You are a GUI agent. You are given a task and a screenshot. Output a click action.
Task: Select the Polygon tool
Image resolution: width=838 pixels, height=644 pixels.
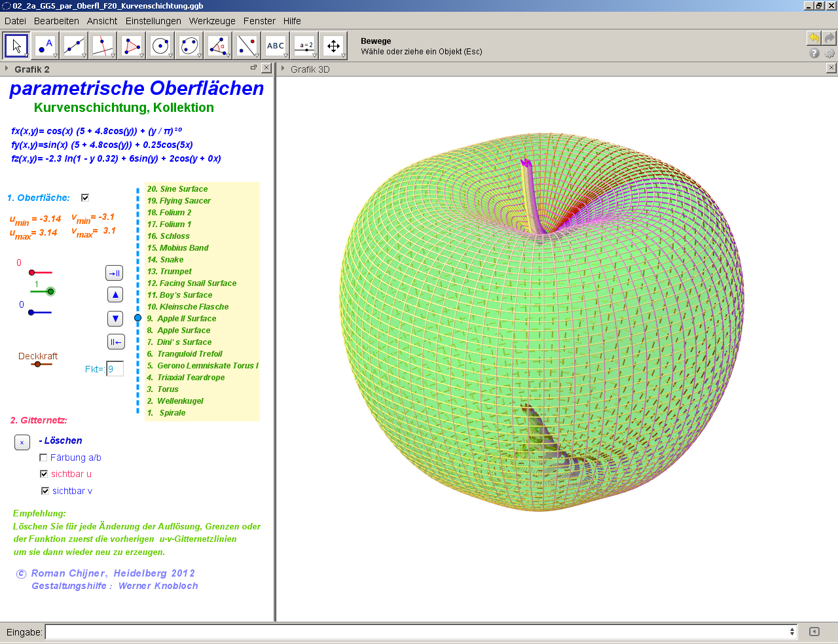[132, 46]
